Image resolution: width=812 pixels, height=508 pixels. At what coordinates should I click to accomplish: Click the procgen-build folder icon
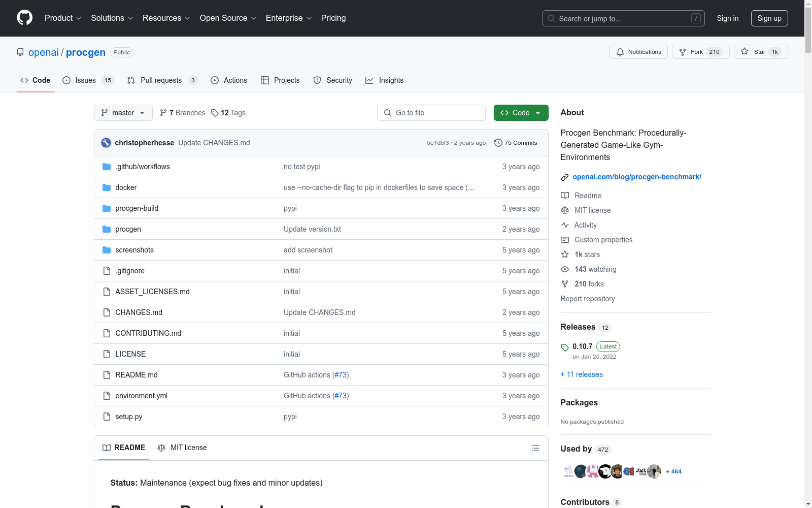(107, 208)
